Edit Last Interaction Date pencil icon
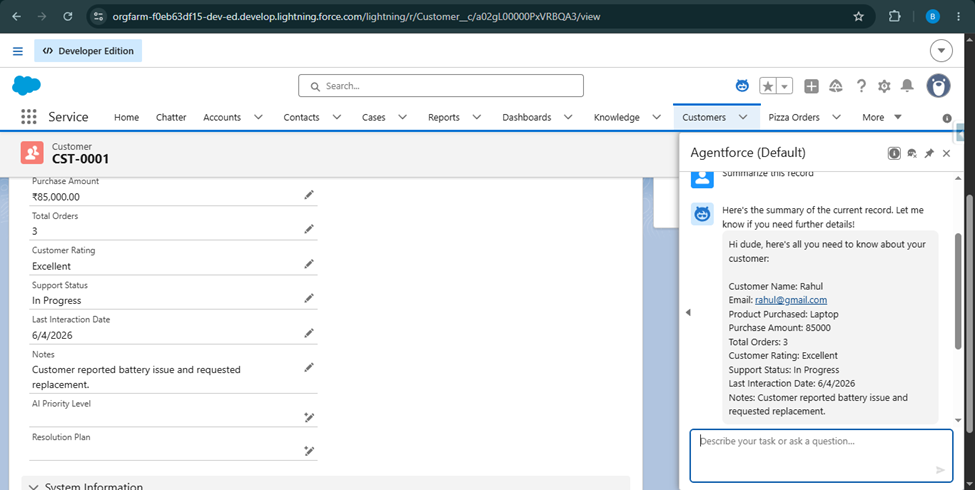Viewport: 975px width, 490px height. click(309, 333)
